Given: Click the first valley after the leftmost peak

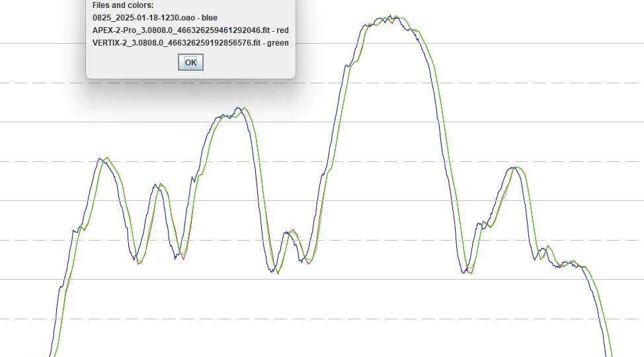Looking at the screenshot, I should click(138, 260).
